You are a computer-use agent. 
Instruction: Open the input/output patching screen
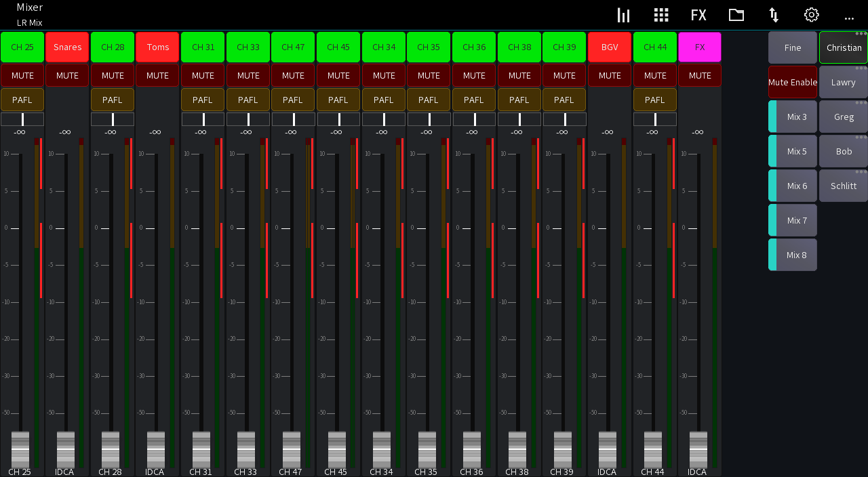[x=773, y=14]
